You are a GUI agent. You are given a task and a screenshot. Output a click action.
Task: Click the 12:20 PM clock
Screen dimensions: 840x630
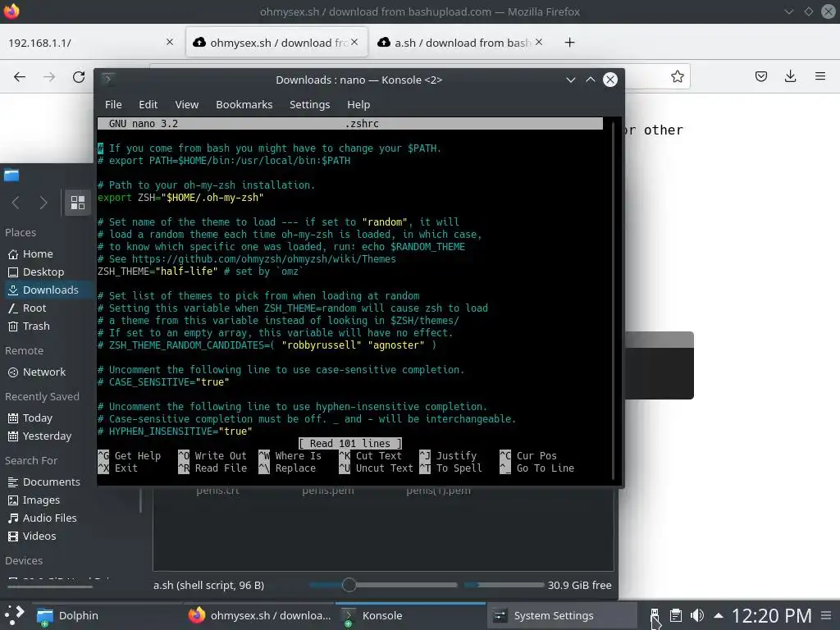771,615
